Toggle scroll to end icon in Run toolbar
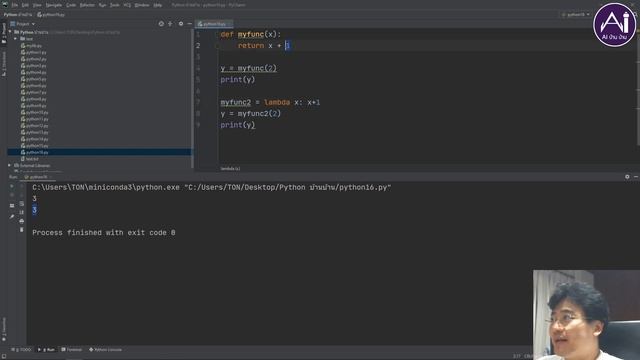 22,212
